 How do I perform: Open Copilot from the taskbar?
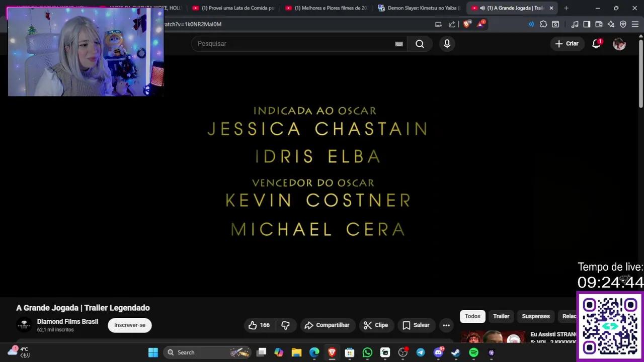pos(279,352)
